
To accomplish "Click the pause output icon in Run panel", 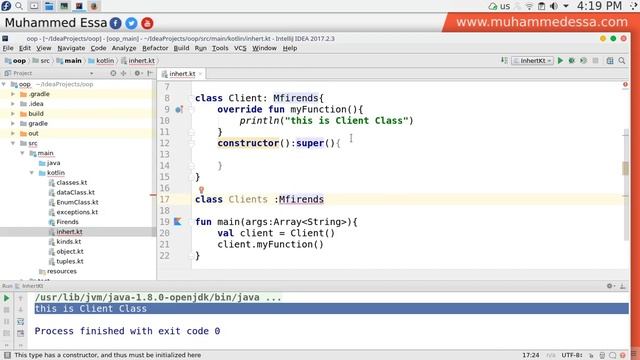I will [7, 322].
